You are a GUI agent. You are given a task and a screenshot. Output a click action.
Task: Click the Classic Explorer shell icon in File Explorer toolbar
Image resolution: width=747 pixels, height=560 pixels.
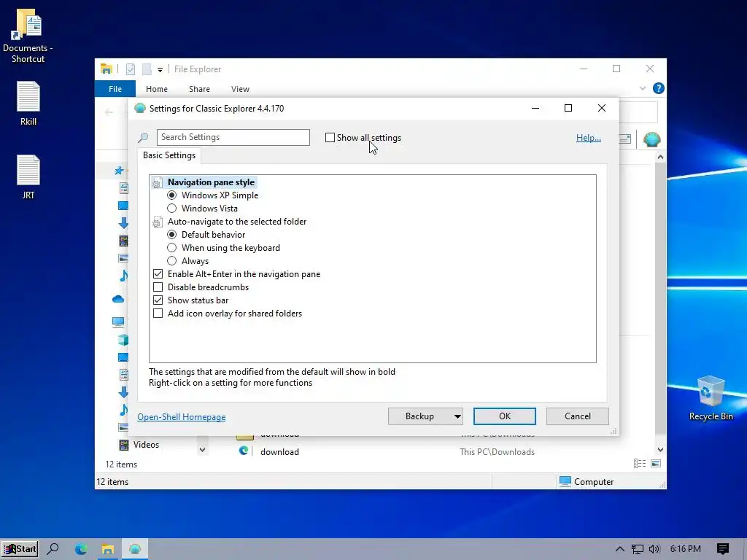651,139
